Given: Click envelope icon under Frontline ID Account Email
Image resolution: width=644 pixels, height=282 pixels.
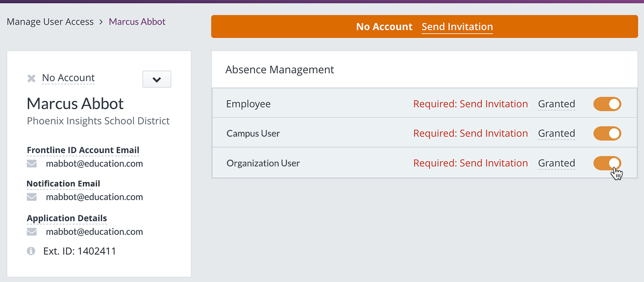Looking at the screenshot, I should (32, 164).
